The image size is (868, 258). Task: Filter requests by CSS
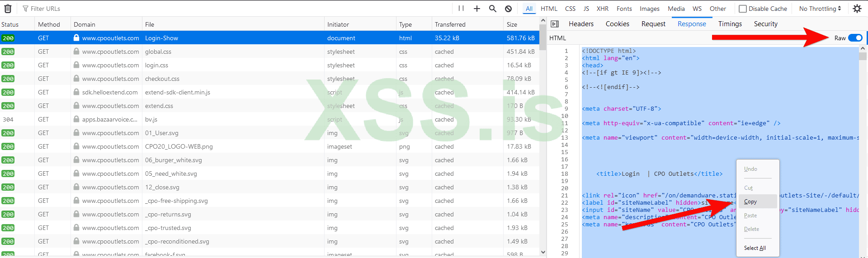point(570,9)
